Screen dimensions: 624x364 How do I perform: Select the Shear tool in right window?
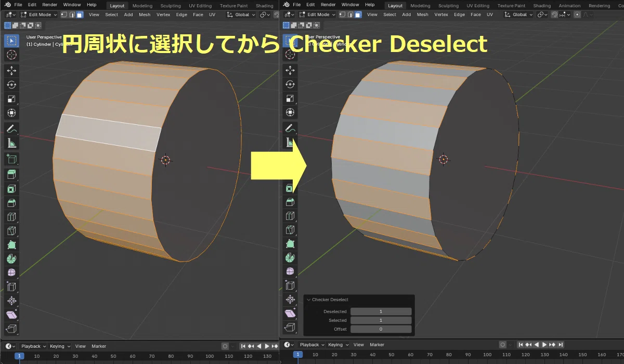click(x=290, y=314)
